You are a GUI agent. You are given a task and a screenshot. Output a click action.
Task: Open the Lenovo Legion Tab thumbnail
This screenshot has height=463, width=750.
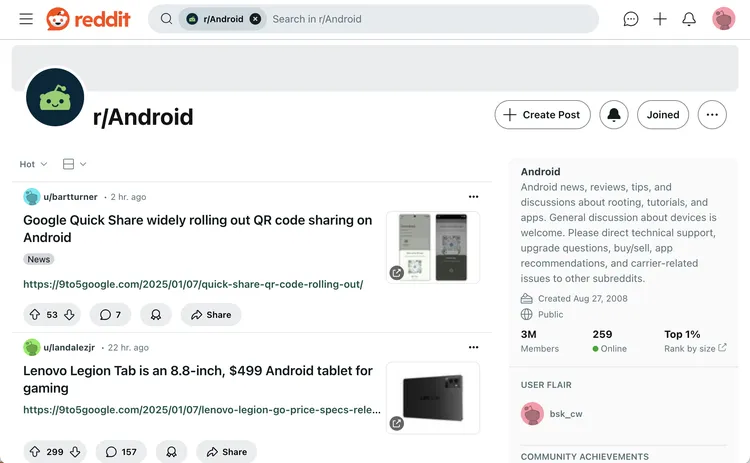[x=432, y=397]
